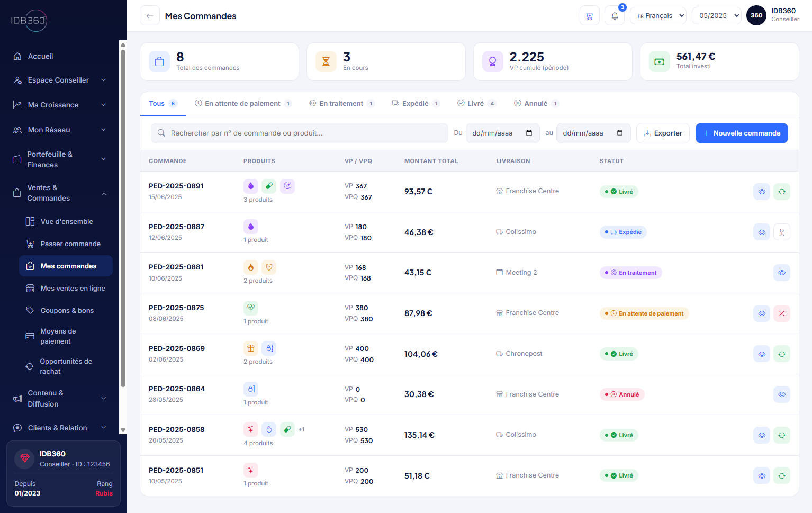Reorder order PED-2025-0851
The height and width of the screenshot is (513, 812).
click(782, 475)
